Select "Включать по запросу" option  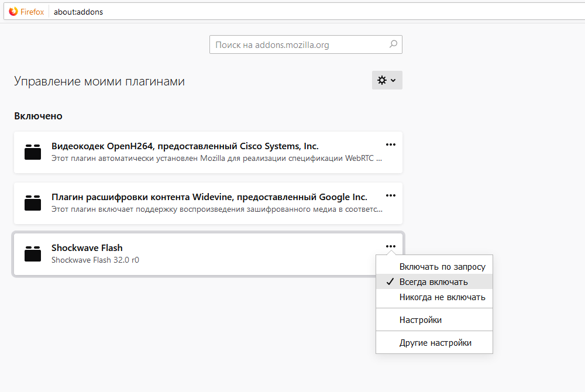[x=442, y=267]
